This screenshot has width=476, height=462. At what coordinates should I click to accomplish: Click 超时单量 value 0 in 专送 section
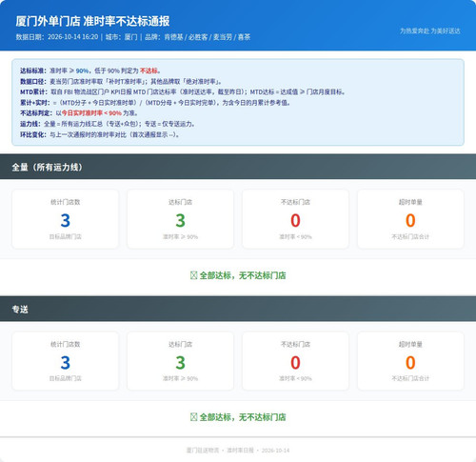point(410,363)
